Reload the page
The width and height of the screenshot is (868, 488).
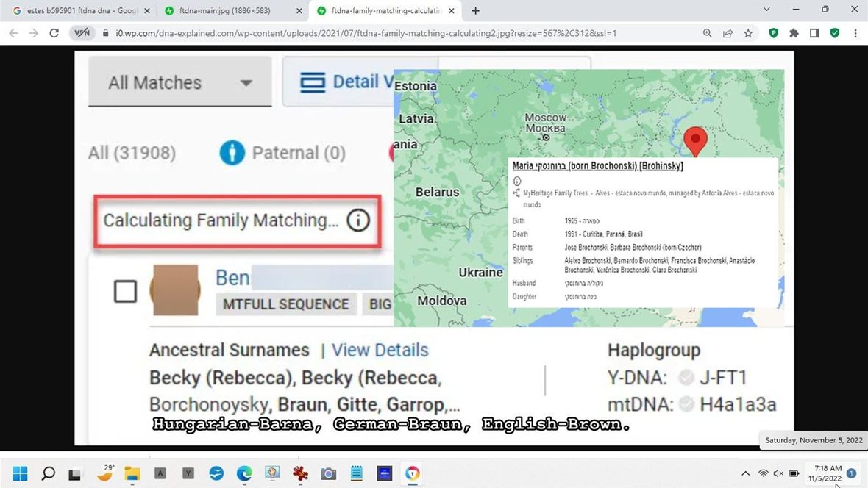pos(54,33)
